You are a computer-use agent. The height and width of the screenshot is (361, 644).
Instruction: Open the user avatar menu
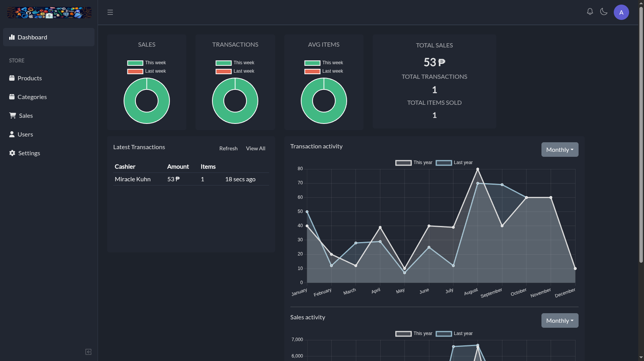click(x=621, y=12)
